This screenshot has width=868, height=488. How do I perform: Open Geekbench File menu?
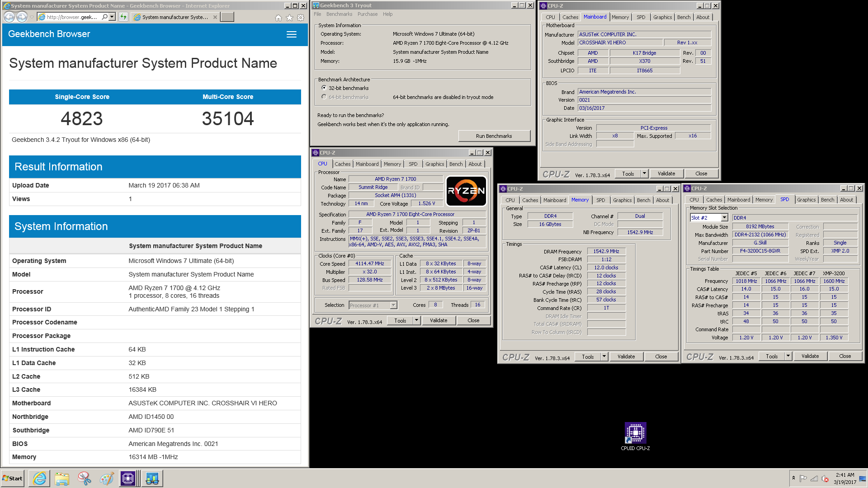coord(317,14)
